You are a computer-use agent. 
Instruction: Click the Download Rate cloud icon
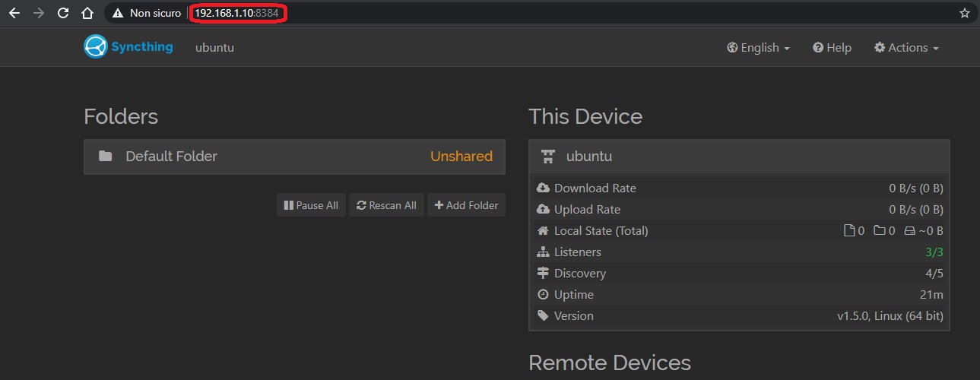[x=543, y=188]
